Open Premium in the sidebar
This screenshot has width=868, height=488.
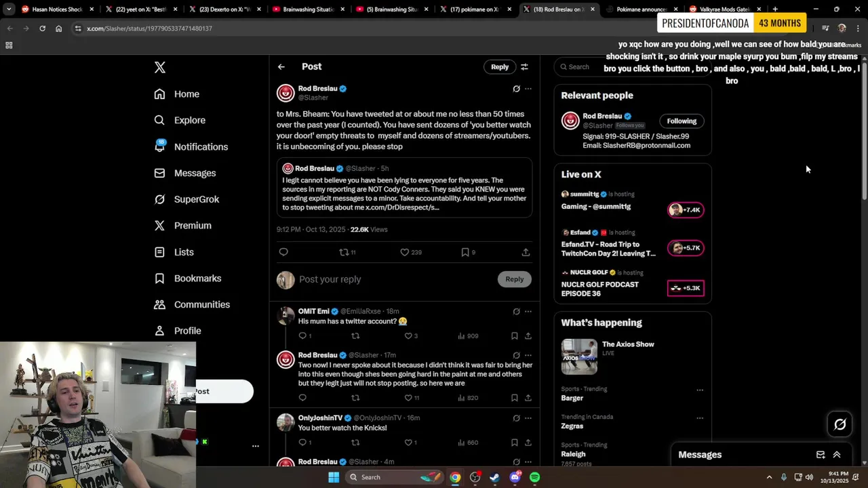click(x=183, y=226)
